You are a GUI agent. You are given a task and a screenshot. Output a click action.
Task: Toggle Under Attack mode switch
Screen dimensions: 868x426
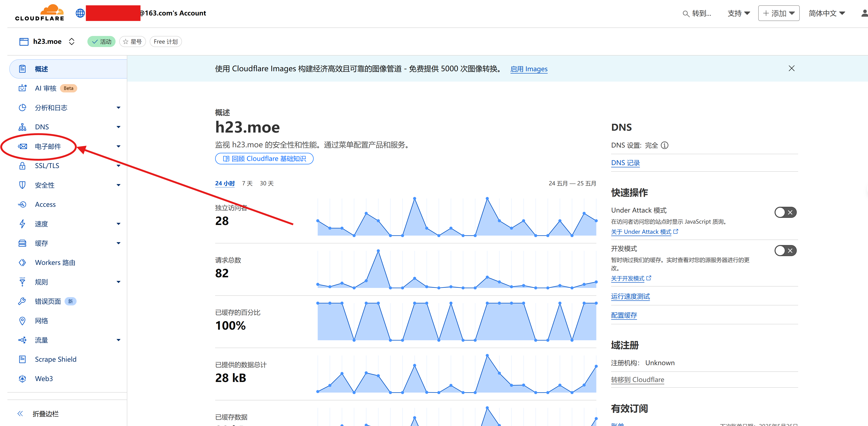[785, 213]
